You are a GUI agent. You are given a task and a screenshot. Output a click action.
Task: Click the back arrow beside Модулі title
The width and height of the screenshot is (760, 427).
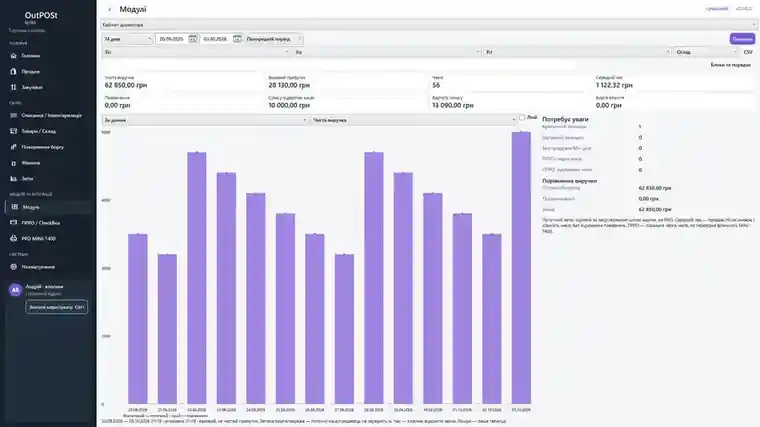tap(110, 9)
